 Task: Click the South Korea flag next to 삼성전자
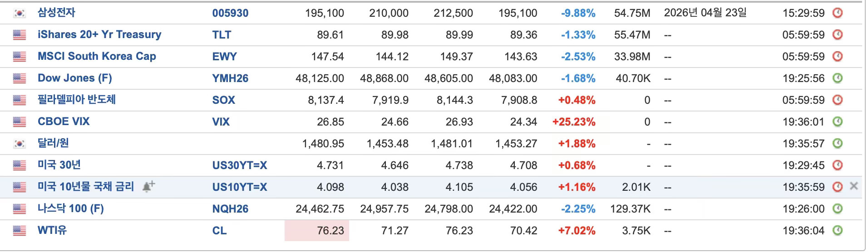pyautogui.click(x=20, y=13)
